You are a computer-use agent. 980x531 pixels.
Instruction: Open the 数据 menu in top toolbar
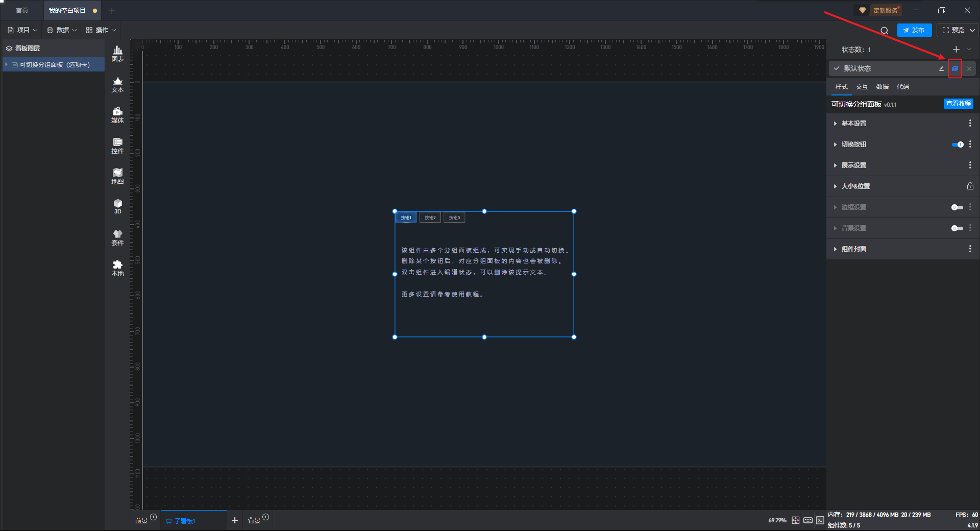62,30
